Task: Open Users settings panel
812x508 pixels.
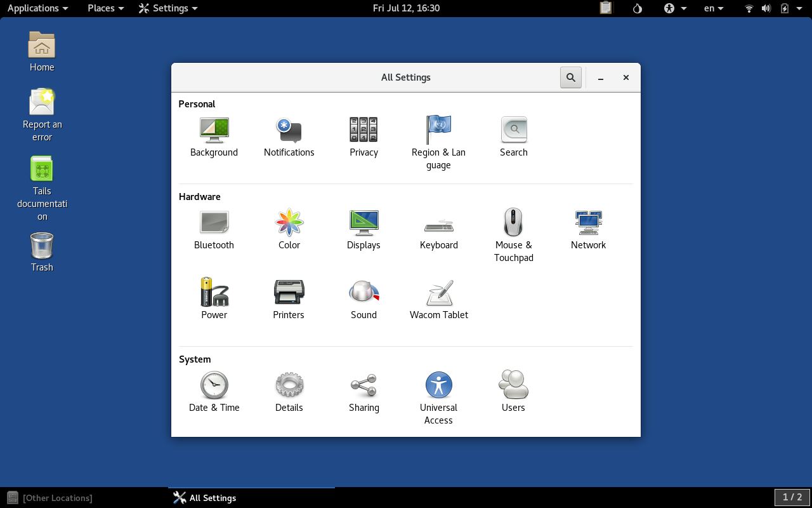Action: point(513,392)
